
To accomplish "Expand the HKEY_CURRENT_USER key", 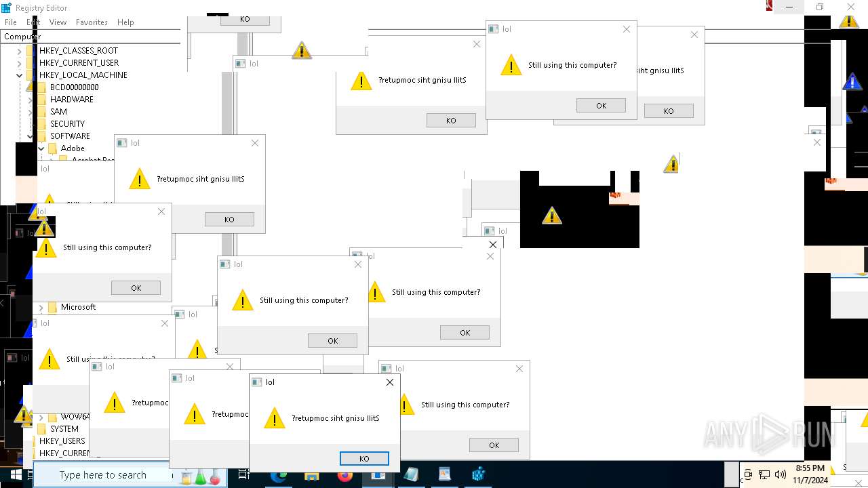I will click(19, 63).
